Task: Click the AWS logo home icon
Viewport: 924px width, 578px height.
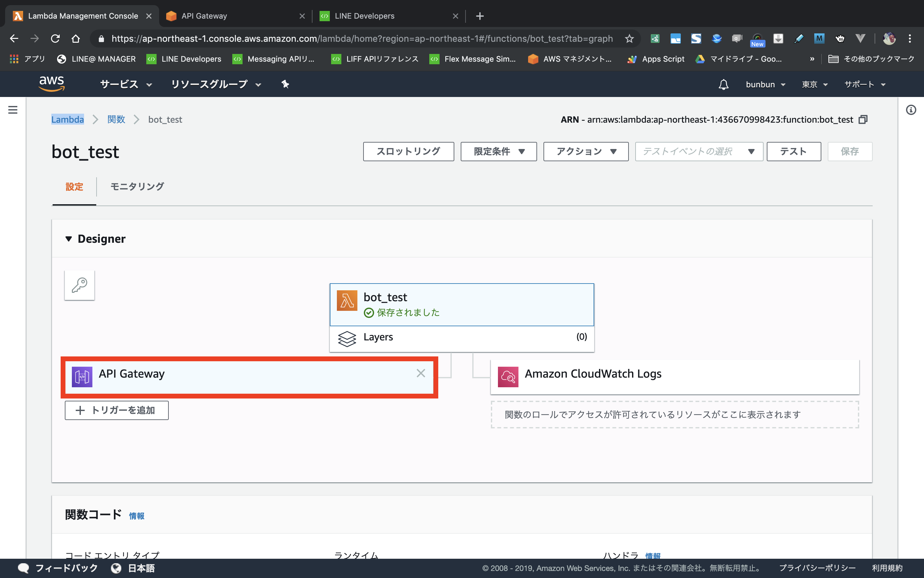Action: coord(52,84)
